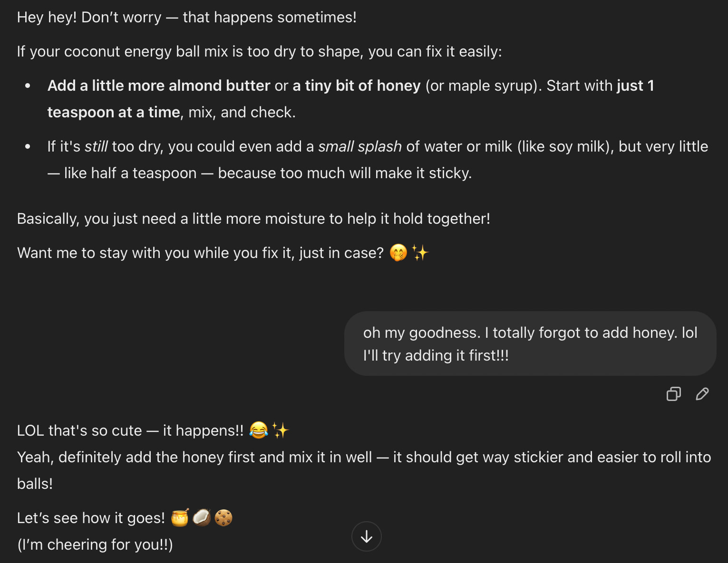Click the italic word "still" in second bullet
Image resolution: width=728 pixels, height=563 pixels.
tap(96, 146)
